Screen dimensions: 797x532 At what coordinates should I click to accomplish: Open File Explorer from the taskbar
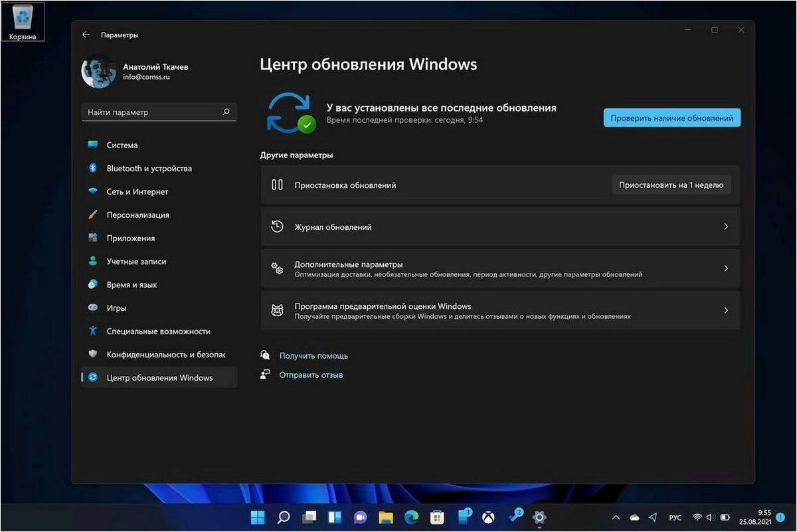[386, 517]
